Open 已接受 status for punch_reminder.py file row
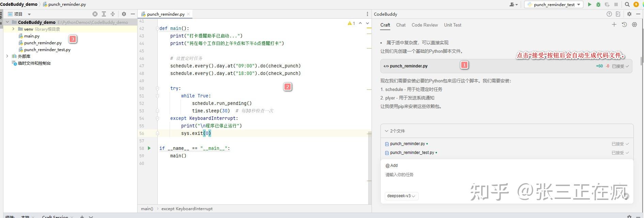This screenshot has height=218, width=644. coord(620,144)
